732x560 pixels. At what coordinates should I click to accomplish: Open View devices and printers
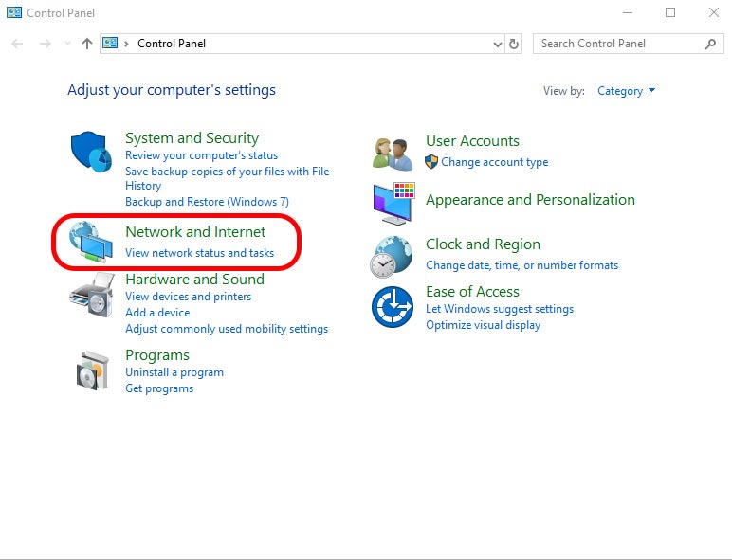pyautogui.click(x=188, y=297)
